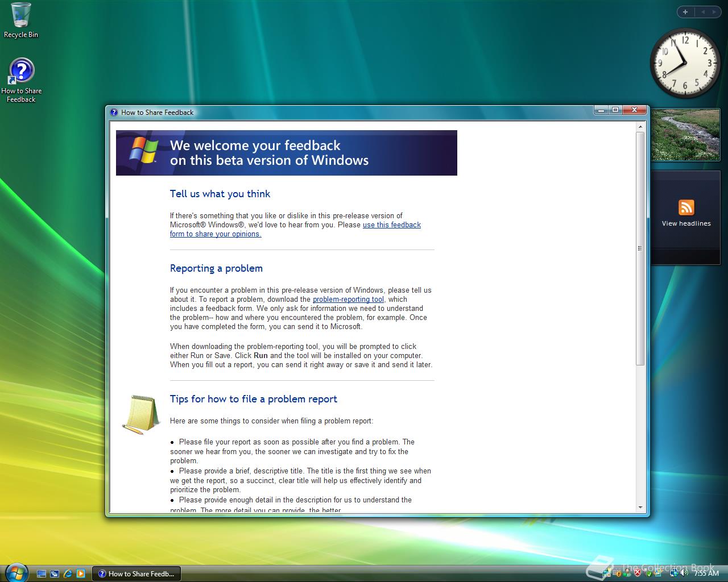Click the window title bar help icon
This screenshot has height=582, width=728.
(x=114, y=112)
